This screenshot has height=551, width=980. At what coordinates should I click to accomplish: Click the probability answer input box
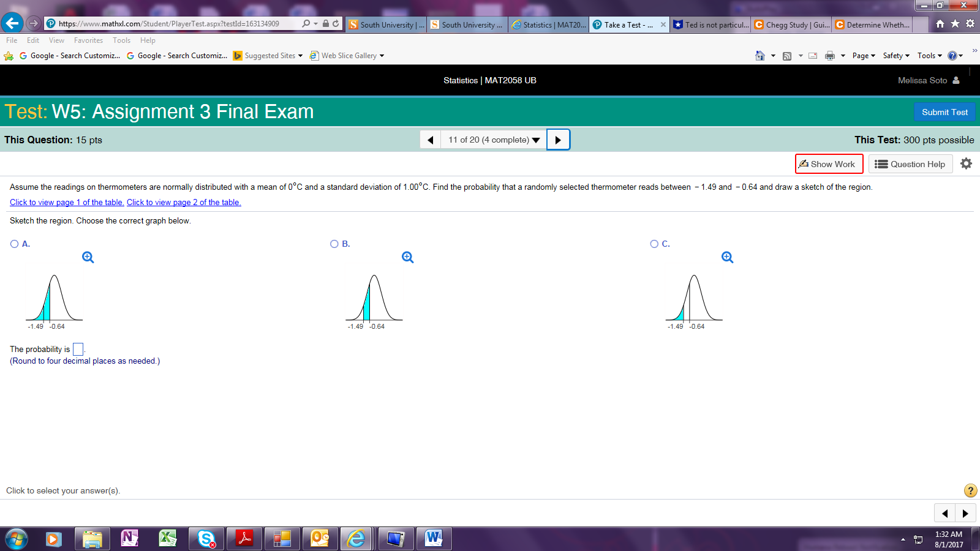[x=78, y=349]
